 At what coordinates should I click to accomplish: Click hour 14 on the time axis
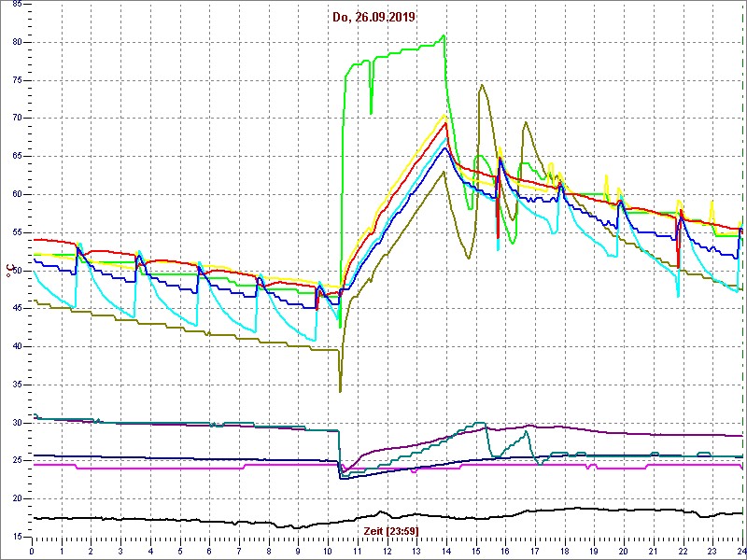(x=446, y=551)
